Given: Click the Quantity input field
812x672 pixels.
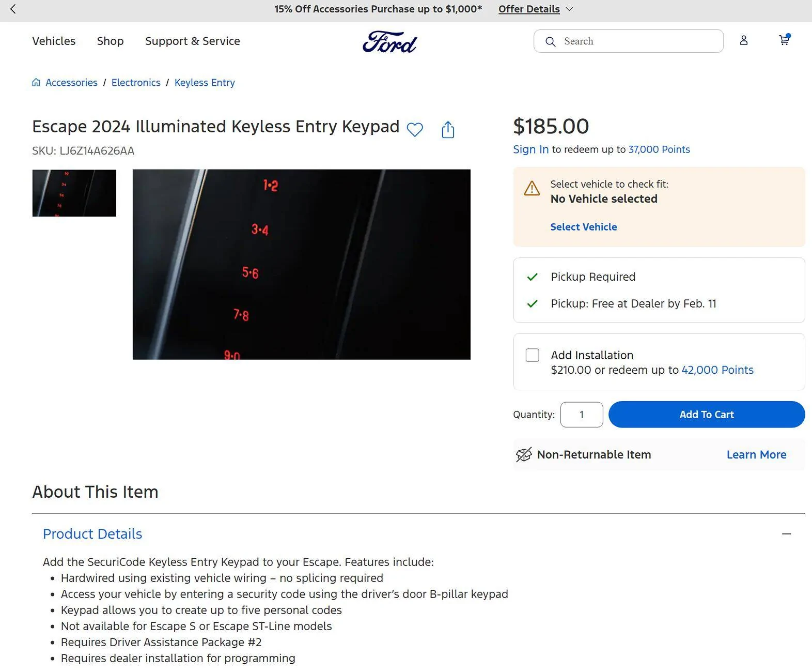Looking at the screenshot, I should pyautogui.click(x=581, y=415).
